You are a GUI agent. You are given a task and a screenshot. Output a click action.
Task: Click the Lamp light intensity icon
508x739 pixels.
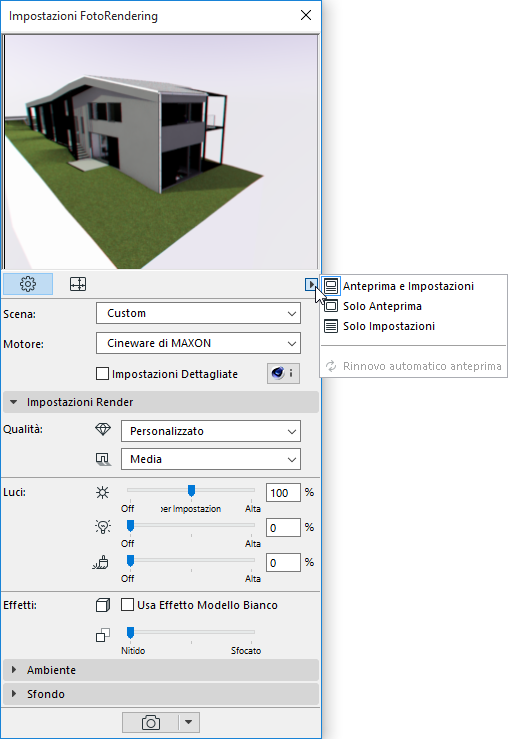[x=103, y=527]
